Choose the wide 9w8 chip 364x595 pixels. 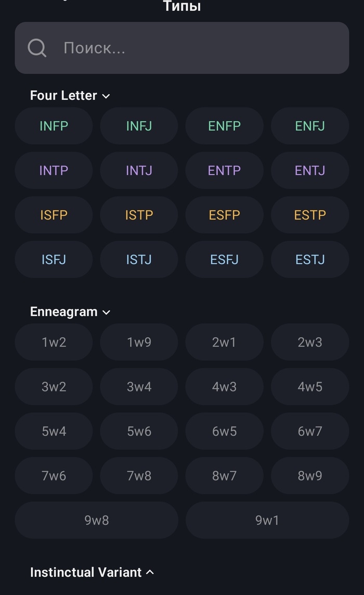pyautogui.click(x=96, y=520)
